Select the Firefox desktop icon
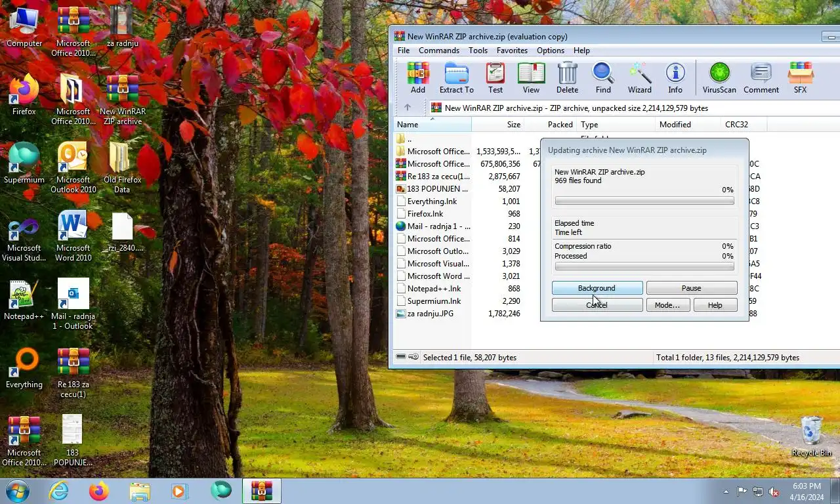Image resolution: width=840 pixels, height=504 pixels. point(24,95)
